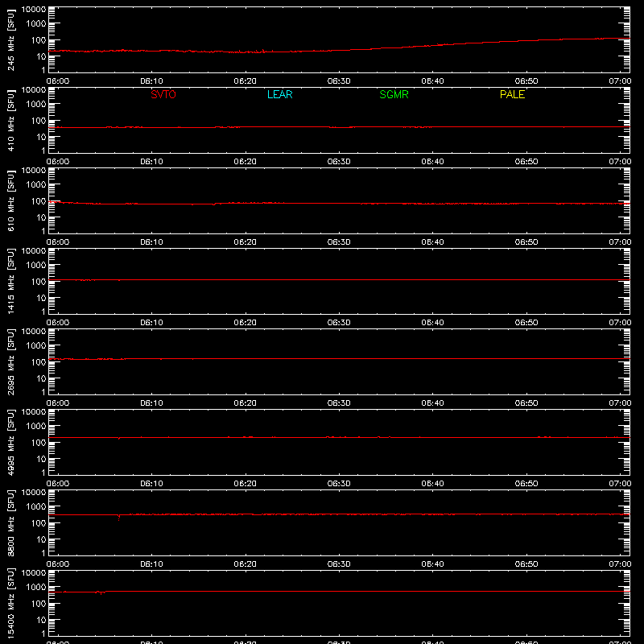
Task: Click the 07:00 time label below 245 MHz plot
Action: [x=620, y=81]
